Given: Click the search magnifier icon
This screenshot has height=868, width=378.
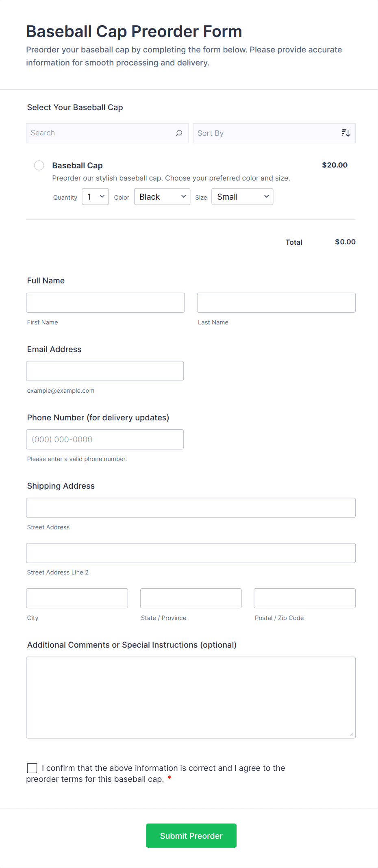Looking at the screenshot, I should pyautogui.click(x=178, y=133).
